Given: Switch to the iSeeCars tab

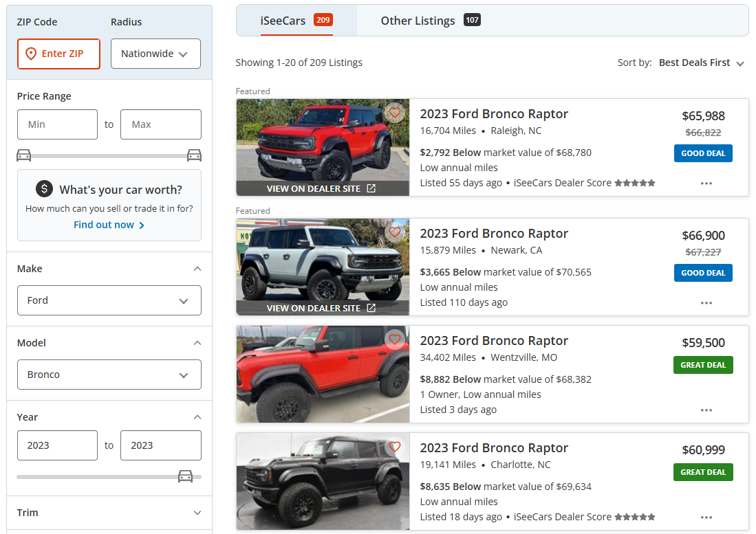Looking at the screenshot, I should [x=296, y=21].
